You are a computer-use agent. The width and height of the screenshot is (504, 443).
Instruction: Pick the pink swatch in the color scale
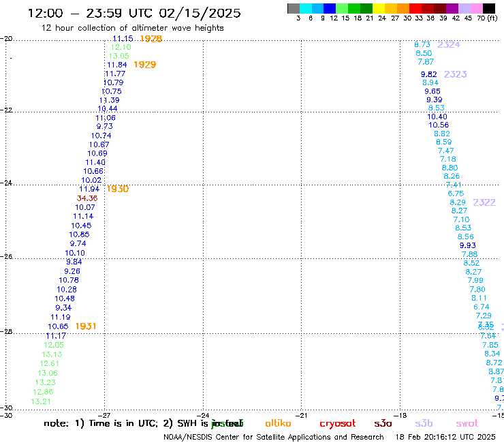click(477, 9)
